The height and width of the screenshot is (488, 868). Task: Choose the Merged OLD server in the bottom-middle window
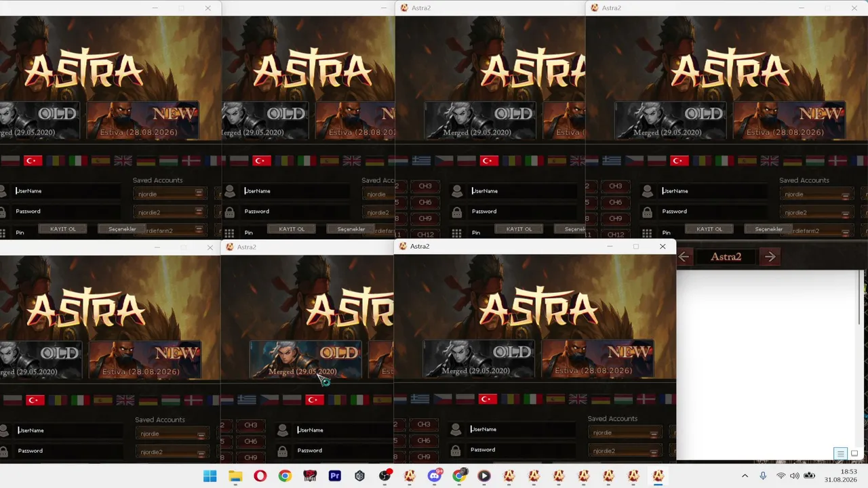click(x=306, y=360)
